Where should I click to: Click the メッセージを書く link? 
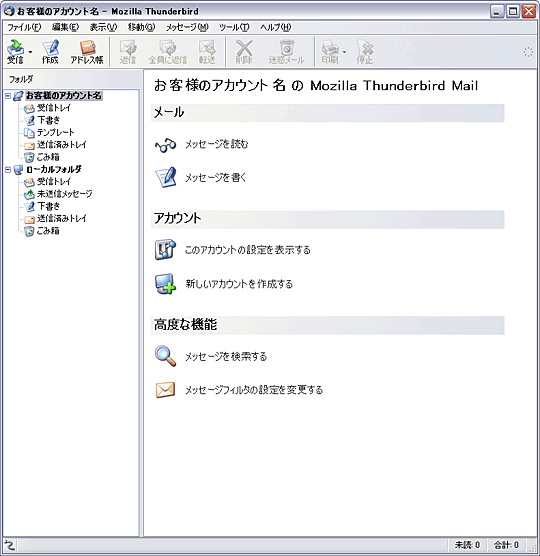coord(216,178)
